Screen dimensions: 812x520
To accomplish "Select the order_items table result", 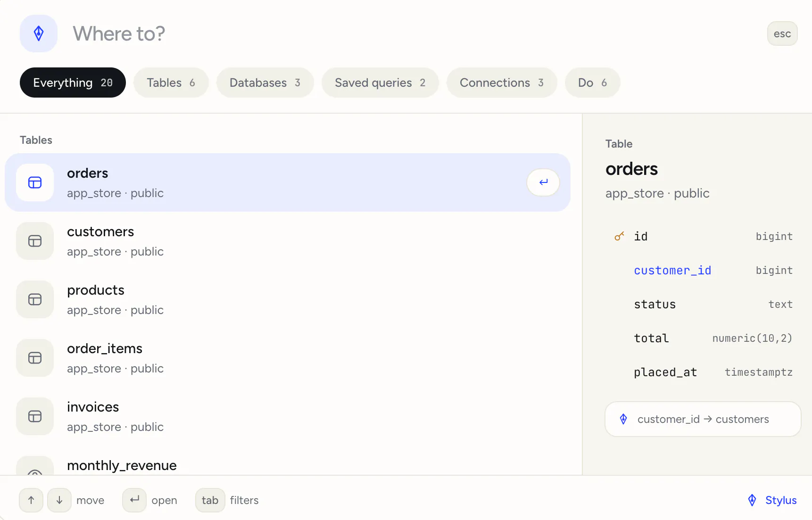I will click(288, 358).
